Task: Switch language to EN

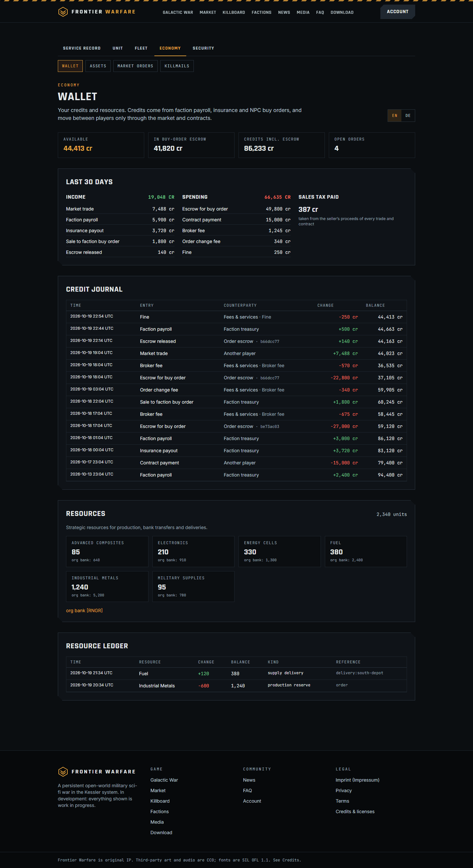Action: pyautogui.click(x=394, y=116)
